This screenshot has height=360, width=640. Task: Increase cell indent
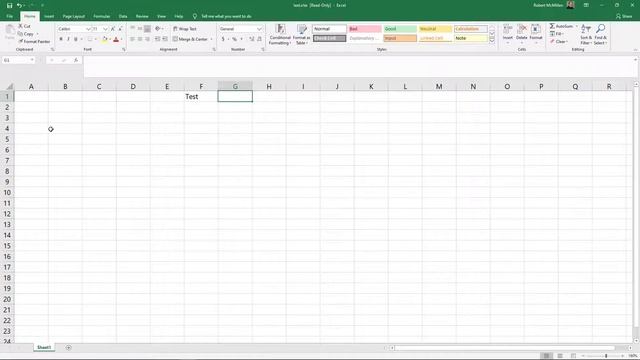[x=165, y=39]
